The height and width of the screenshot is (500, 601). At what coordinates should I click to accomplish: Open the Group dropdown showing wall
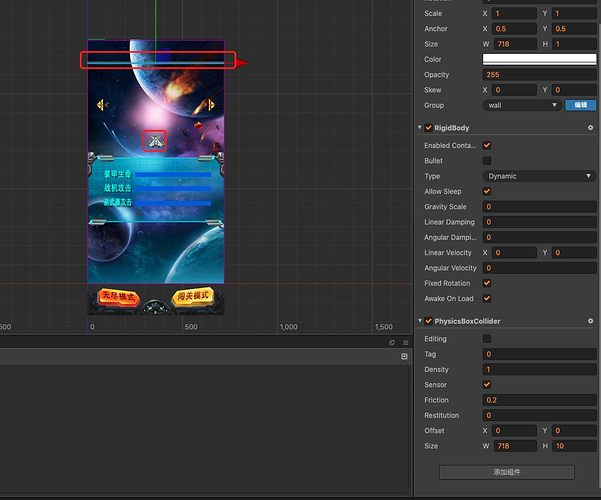(x=522, y=105)
